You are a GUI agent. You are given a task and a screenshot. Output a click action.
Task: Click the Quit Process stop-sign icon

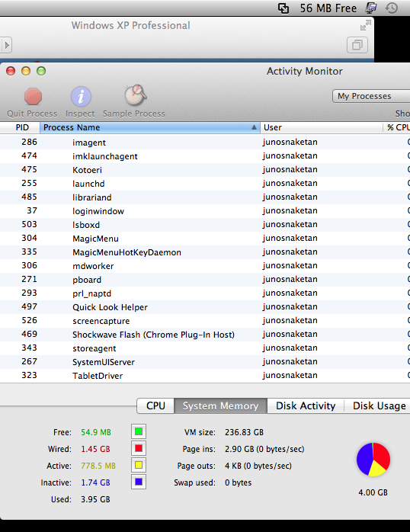click(33, 96)
